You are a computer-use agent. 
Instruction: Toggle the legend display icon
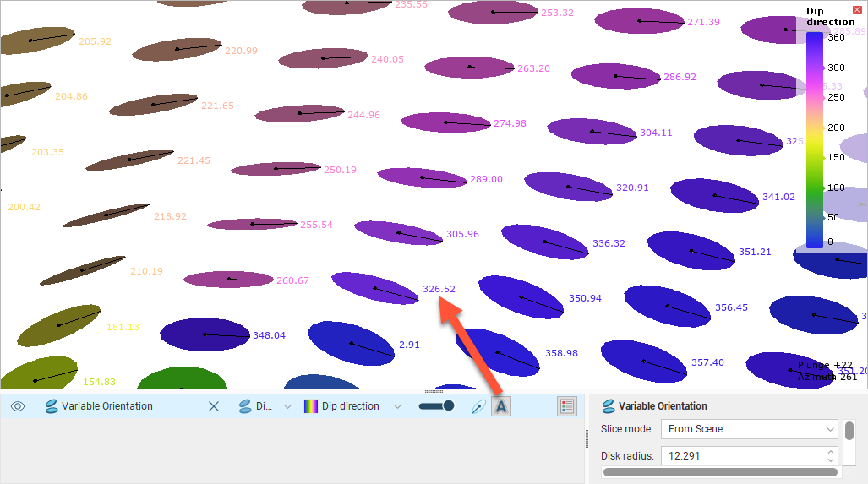567,406
